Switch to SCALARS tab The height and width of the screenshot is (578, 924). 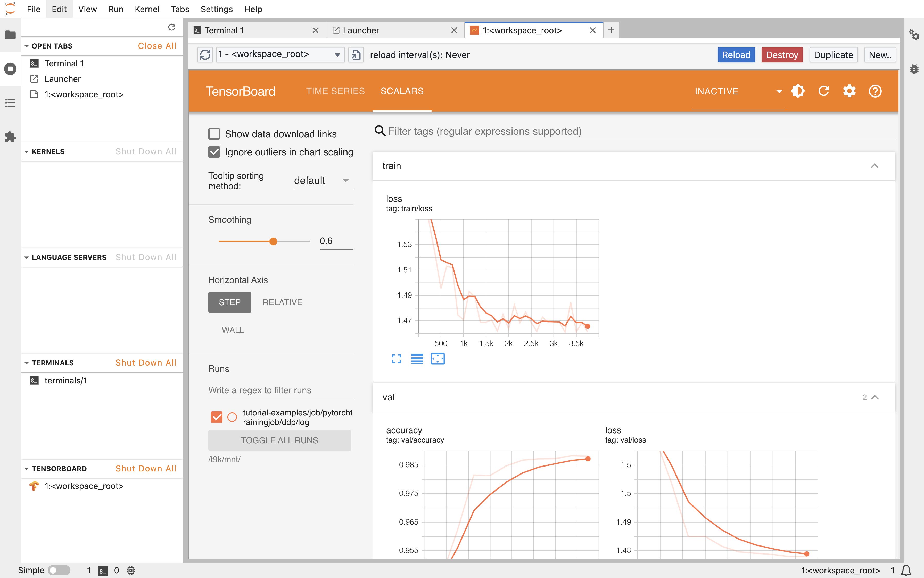(x=402, y=91)
